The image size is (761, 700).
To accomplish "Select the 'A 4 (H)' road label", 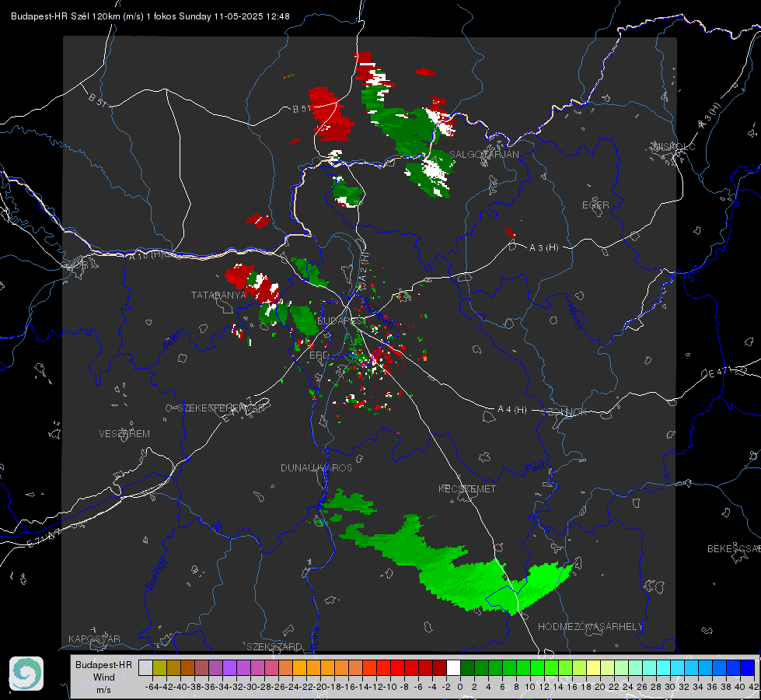I will click(512, 410).
